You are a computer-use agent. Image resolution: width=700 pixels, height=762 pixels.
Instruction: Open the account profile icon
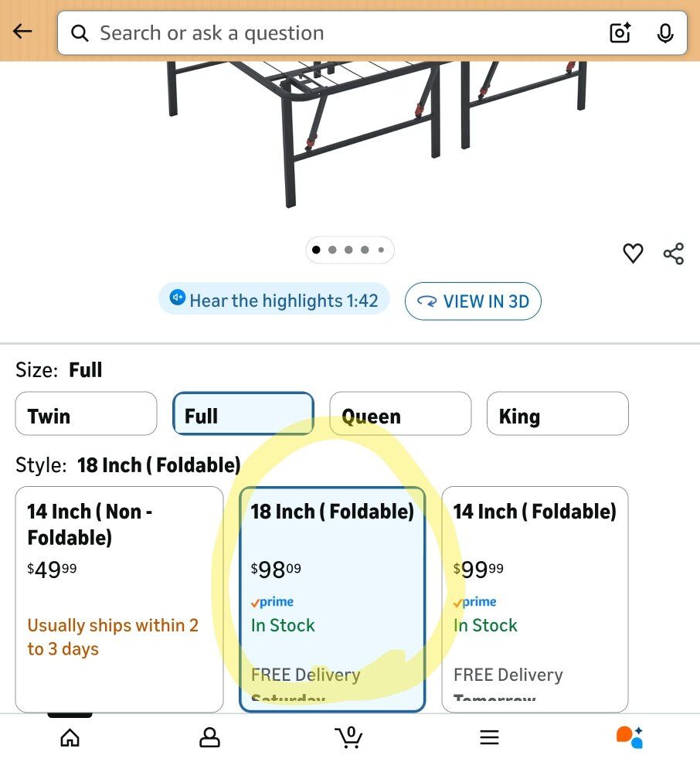tap(209, 737)
